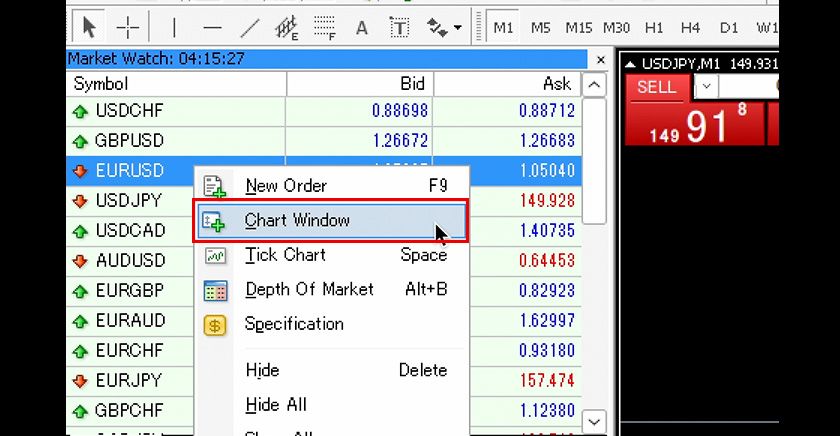Draw a vertical line tool

pyautogui.click(x=174, y=27)
